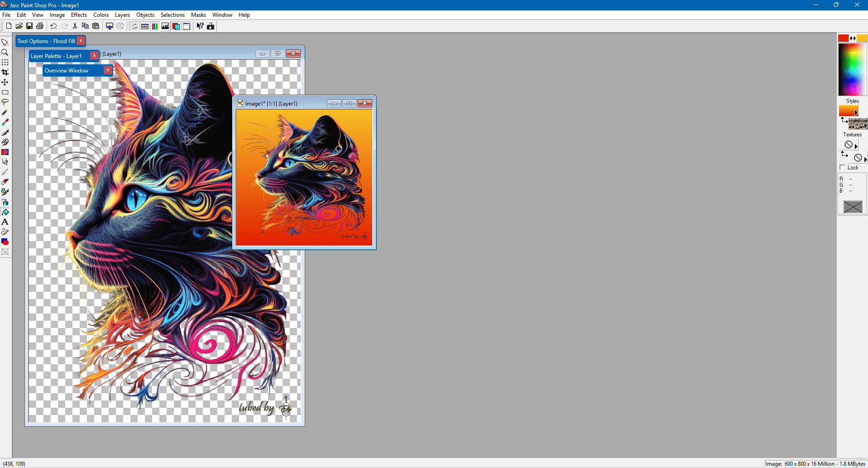Select the Freehand lasso tool
This screenshot has height=468, width=868.
click(x=5, y=102)
